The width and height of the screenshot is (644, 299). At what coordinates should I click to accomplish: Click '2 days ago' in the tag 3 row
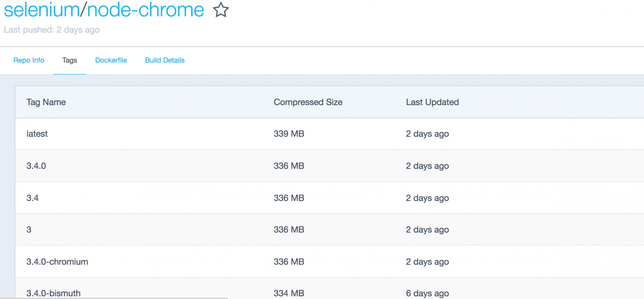(427, 230)
